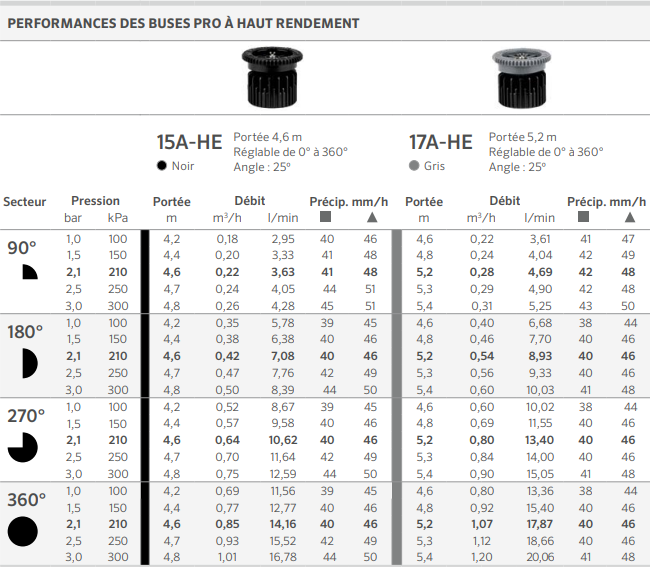The width and height of the screenshot is (650, 572).
Task: Click the square spacing icon under 15A-HE Précip.
Action: click(x=325, y=216)
